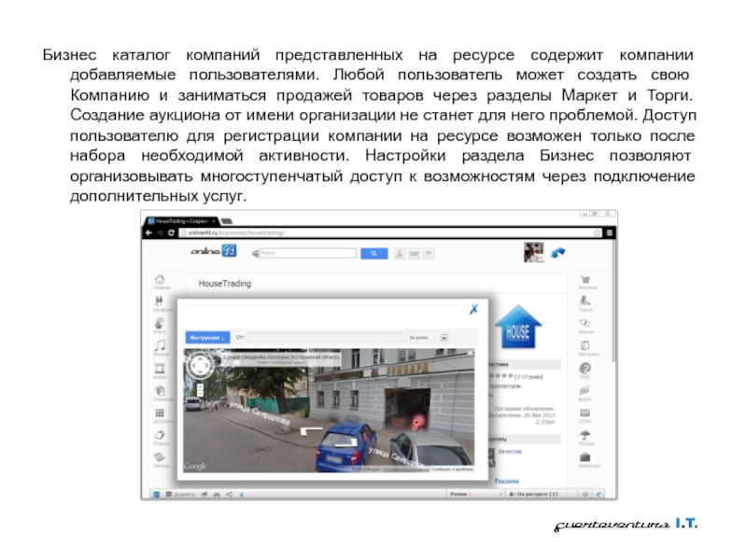Image resolution: width=747 pixels, height=560 pixels.
Task: Open the Погода umbrella icon
Action: tap(585, 437)
